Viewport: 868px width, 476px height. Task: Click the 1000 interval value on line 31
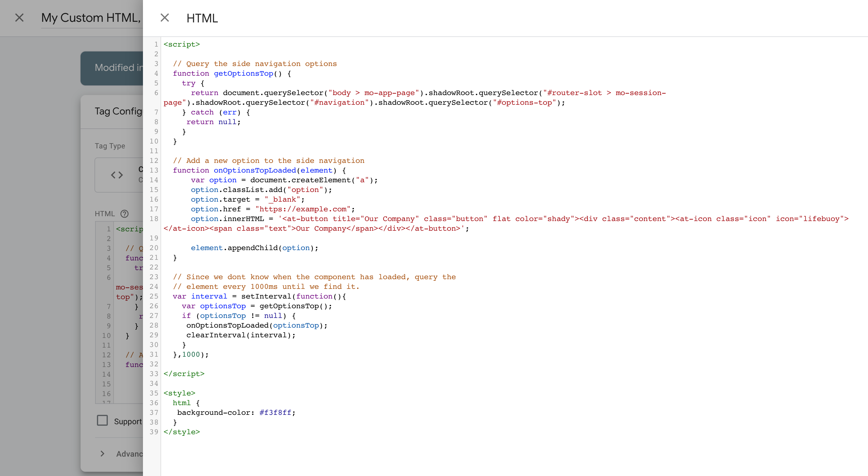pyautogui.click(x=191, y=354)
